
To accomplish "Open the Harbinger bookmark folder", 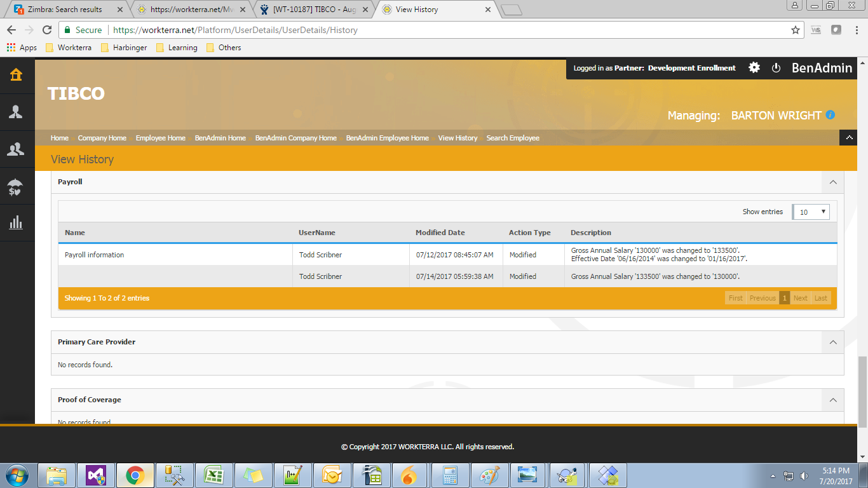I will click(x=123, y=48).
